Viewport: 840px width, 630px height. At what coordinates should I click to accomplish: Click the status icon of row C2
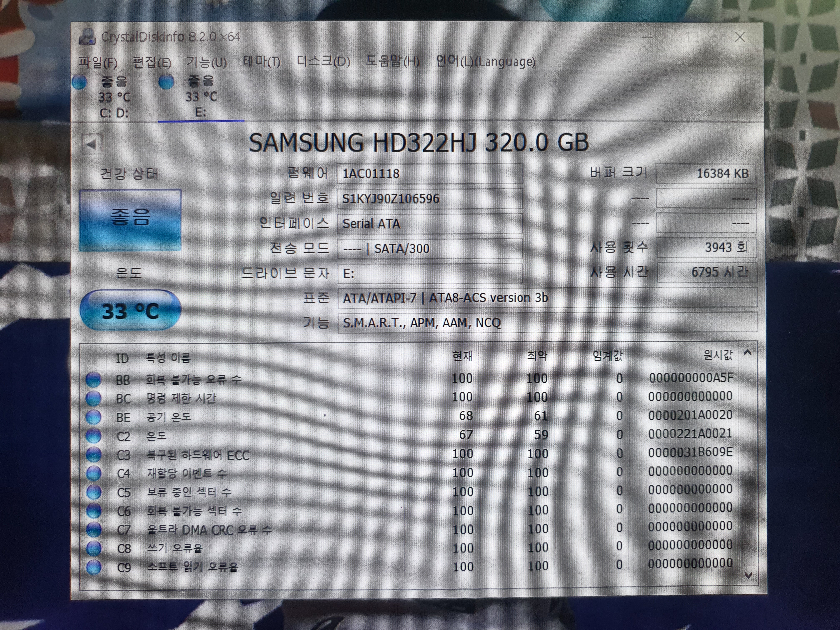point(93,436)
